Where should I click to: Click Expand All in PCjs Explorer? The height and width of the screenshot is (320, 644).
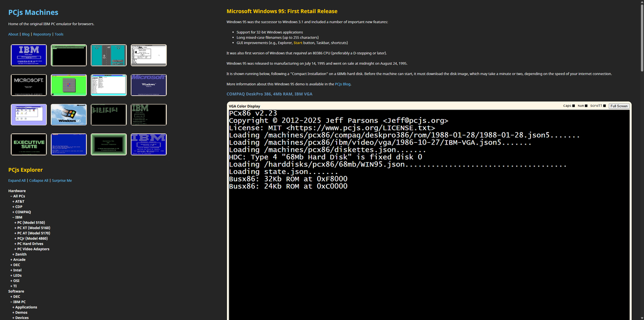[17, 180]
